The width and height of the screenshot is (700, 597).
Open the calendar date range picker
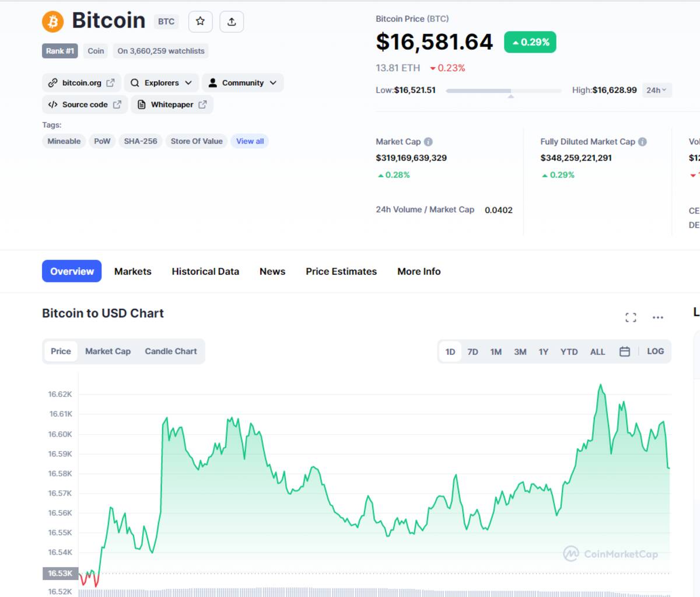coord(625,351)
